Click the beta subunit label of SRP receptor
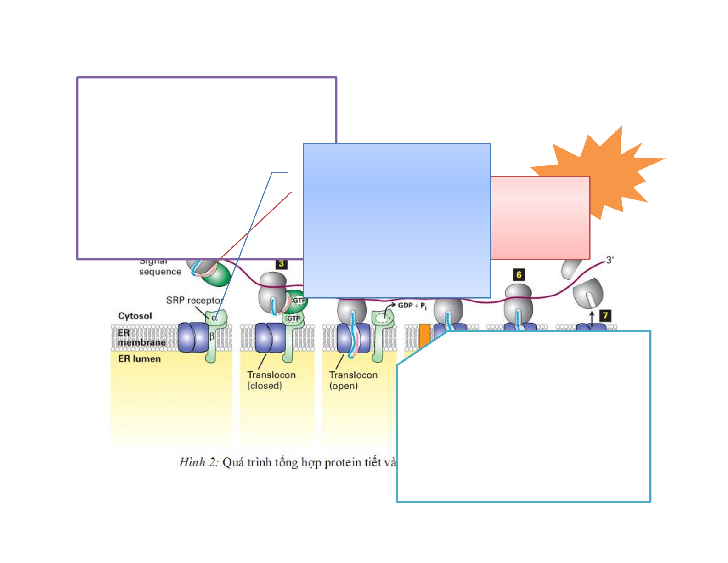The height and width of the screenshot is (563, 728). tap(212, 336)
